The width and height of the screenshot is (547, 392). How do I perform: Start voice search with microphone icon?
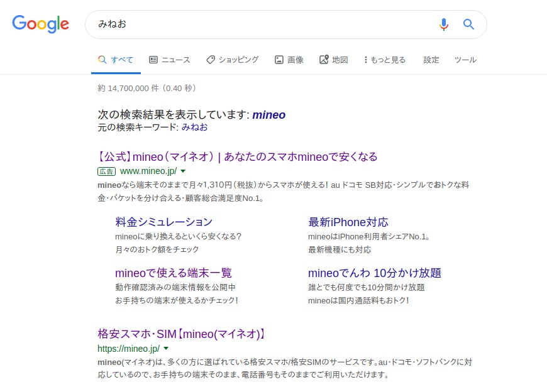point(444,24)
